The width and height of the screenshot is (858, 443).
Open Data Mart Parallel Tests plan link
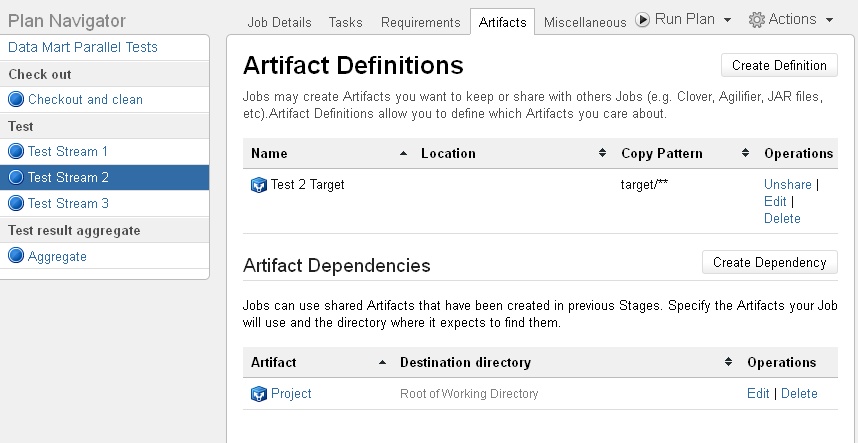pyautogui.click(x=83, y=47)
